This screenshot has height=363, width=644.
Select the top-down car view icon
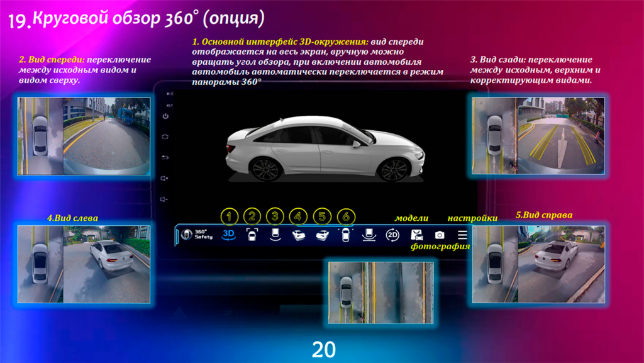click(x=345, y=235)
